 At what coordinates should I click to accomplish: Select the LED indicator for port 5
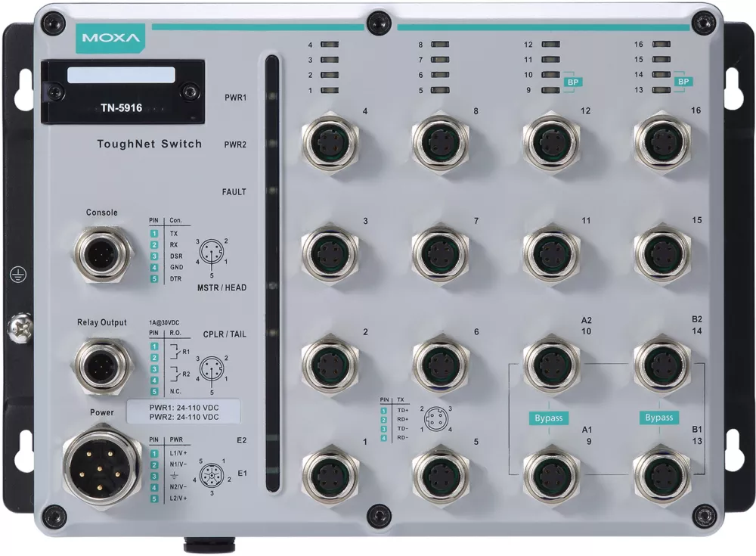click(440, 90)
